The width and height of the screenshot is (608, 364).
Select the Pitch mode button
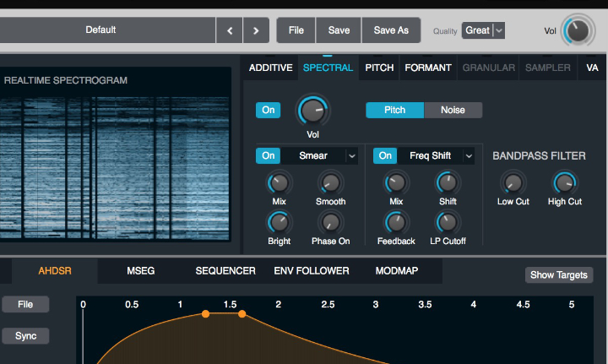click(x=394, y=110)
